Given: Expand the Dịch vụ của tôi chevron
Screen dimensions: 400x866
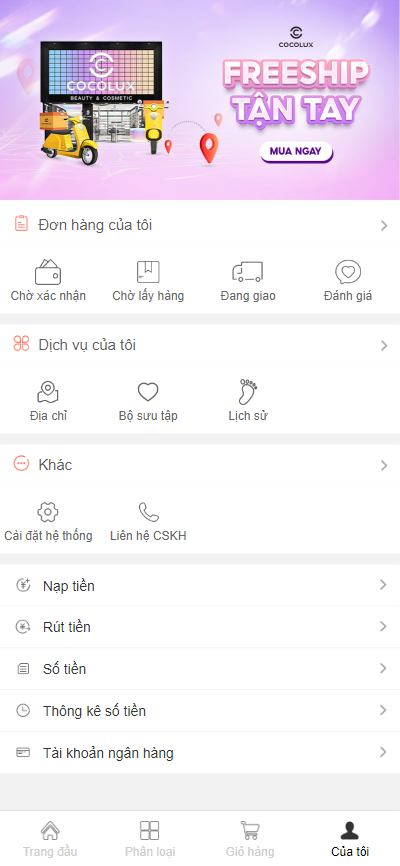Looking at the screenshot, I should click(384, 346).
